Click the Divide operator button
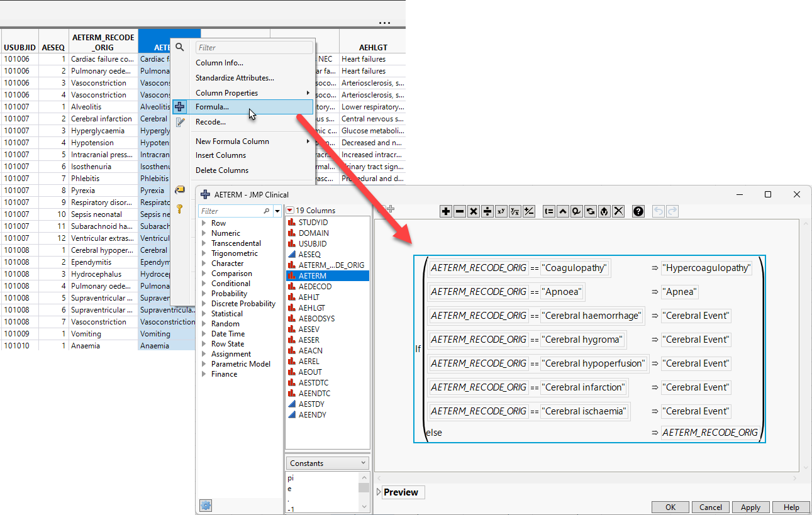812x515 pixels. 487,211
